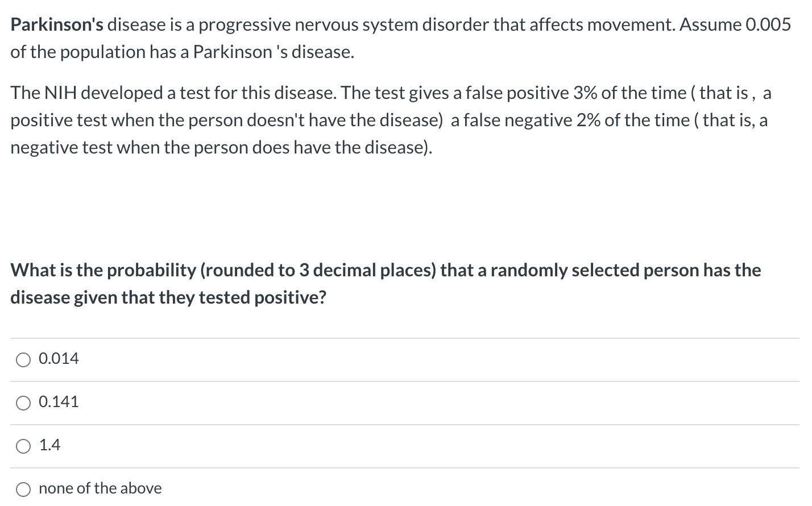
Task: Click the value '0.005' in first paragraph
Action: [768, 24]
